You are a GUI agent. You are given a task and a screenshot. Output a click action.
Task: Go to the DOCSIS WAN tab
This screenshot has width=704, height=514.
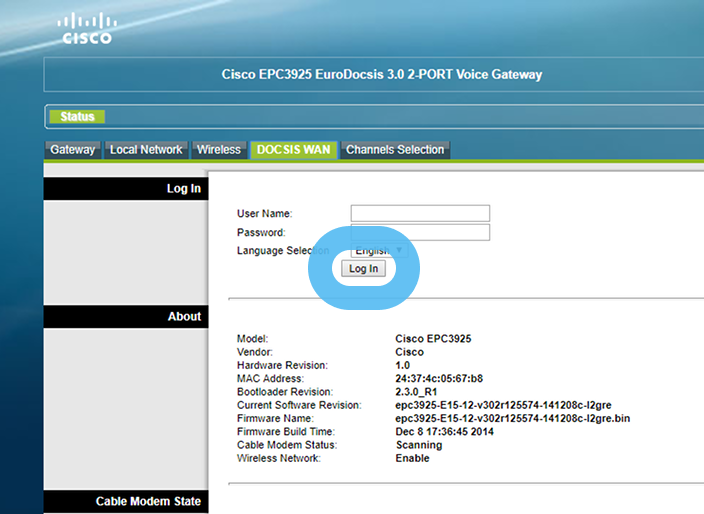pyautogui.click(x=293, y=150)
